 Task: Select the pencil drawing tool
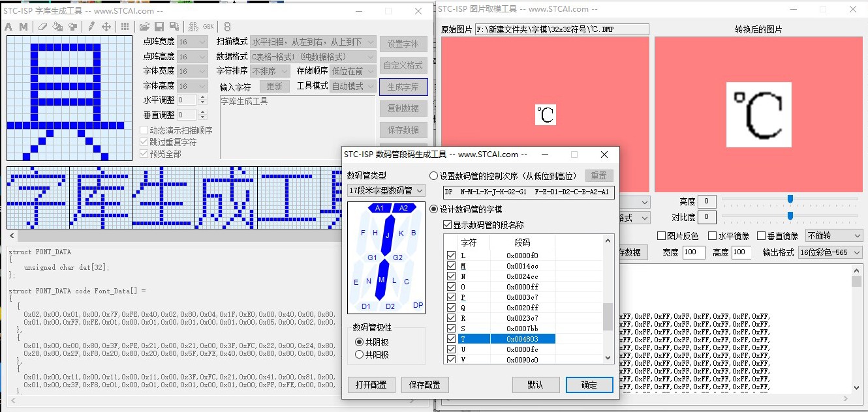(91, 27)
